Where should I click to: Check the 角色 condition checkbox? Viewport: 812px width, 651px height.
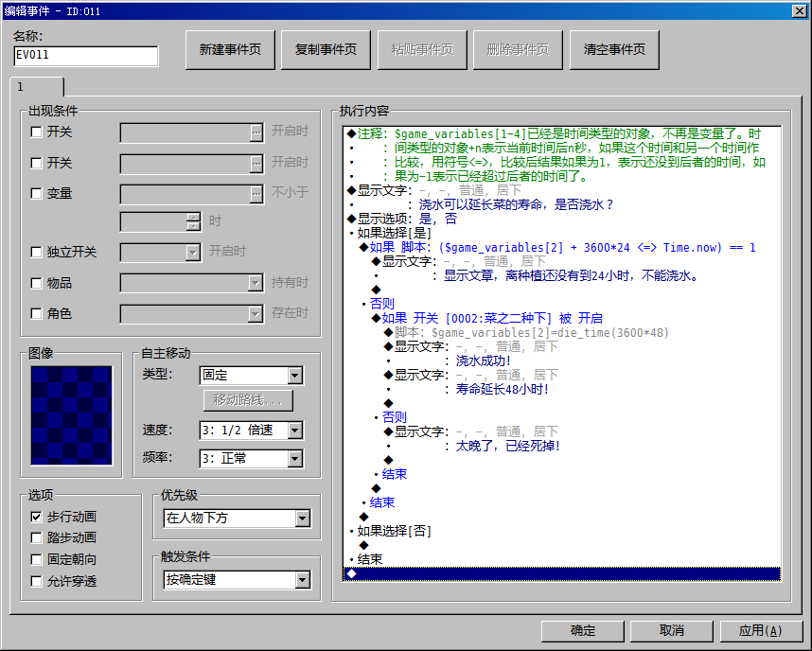[36, 314]
